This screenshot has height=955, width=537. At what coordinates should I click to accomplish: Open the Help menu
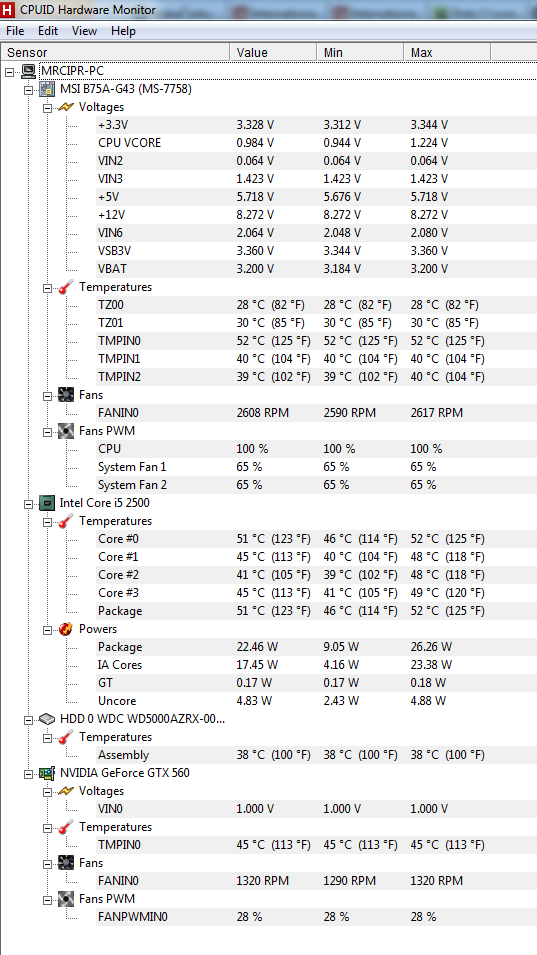(124, 31)
